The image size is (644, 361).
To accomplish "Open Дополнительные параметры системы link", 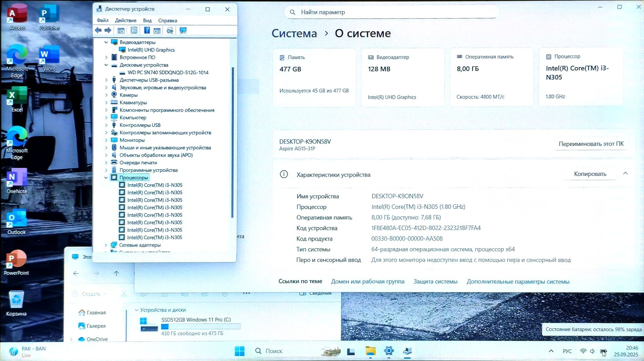I will (518, 281).
